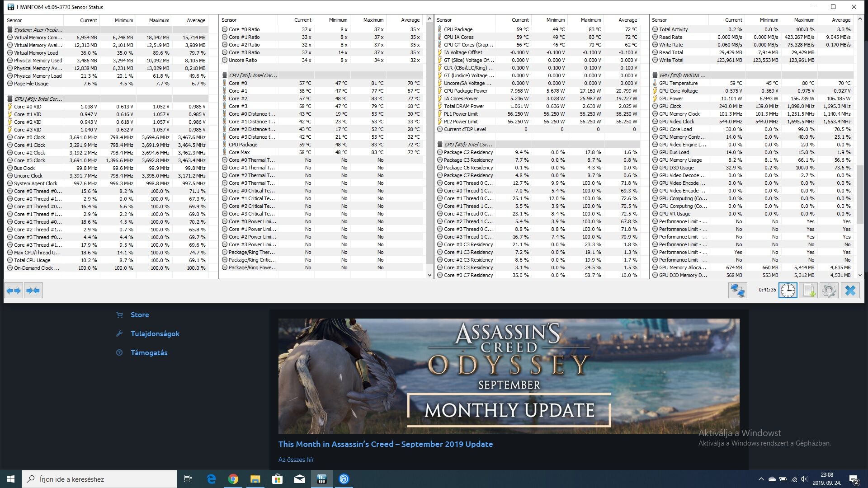The height and width of the screenshot is (488, 868).
Task: Open Támogatás in Uplay sidebar
Action: (x=149, y=353)
